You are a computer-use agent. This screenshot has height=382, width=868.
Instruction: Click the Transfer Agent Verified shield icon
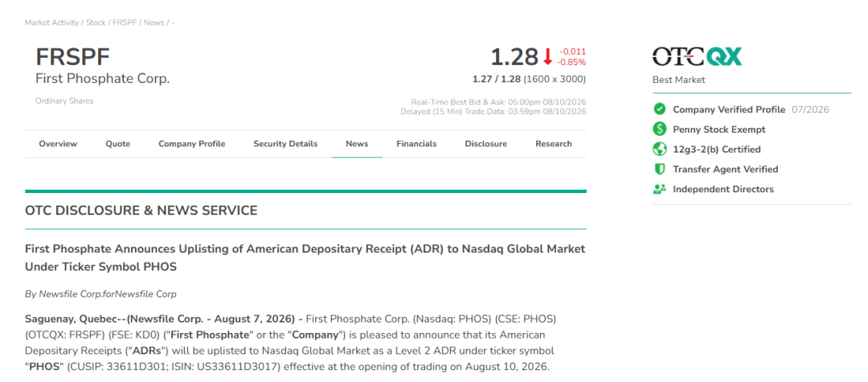click(659, 169)
